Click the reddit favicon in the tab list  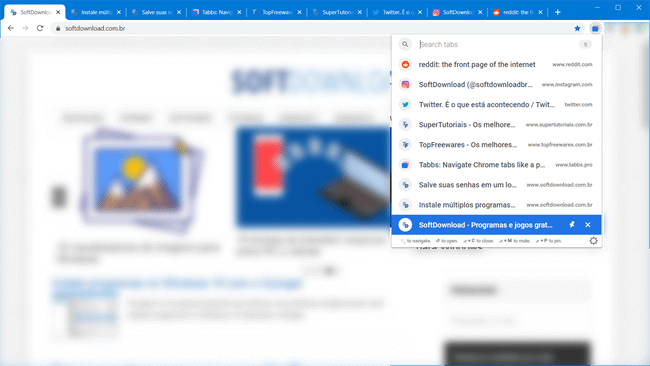[x=405, y=65]
